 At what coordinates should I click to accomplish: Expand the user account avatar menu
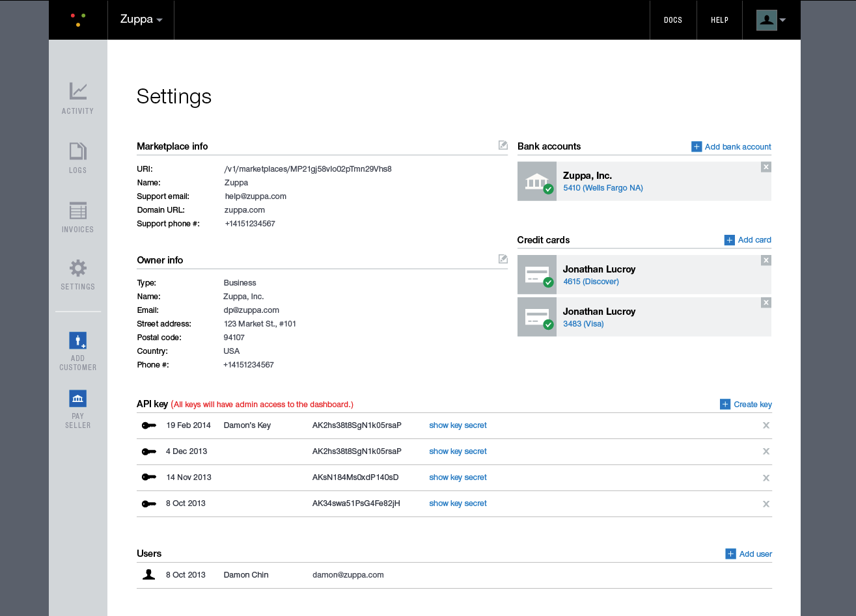[771, 20]
